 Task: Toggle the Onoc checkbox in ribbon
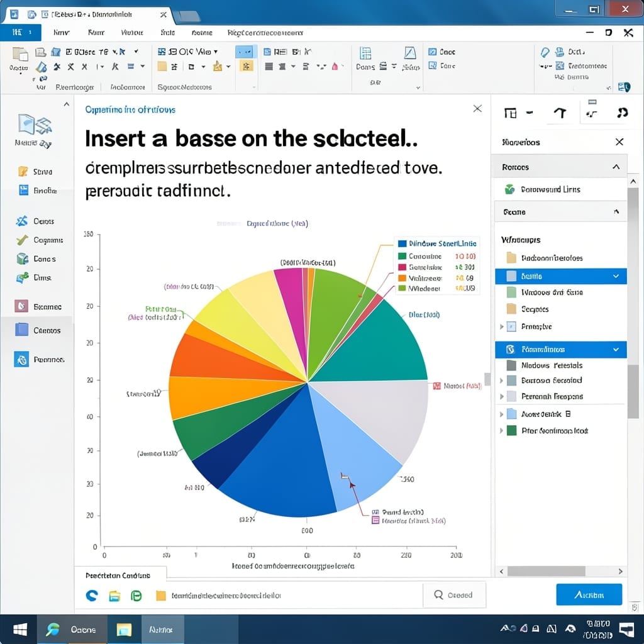pyautogui.click(x=433, y=52)
